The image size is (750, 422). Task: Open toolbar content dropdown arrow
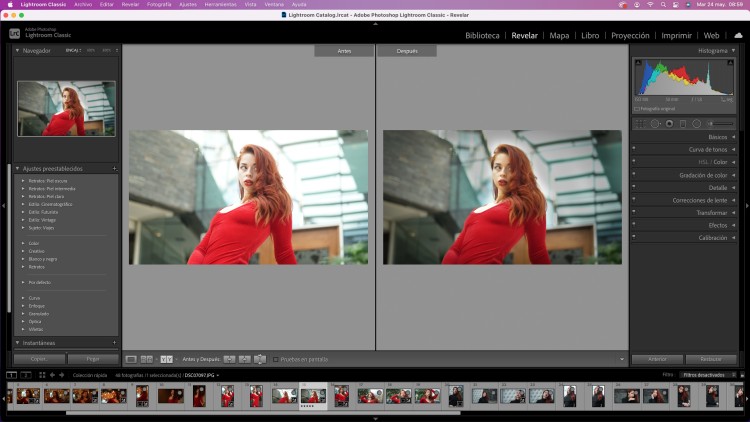(621, 359)
